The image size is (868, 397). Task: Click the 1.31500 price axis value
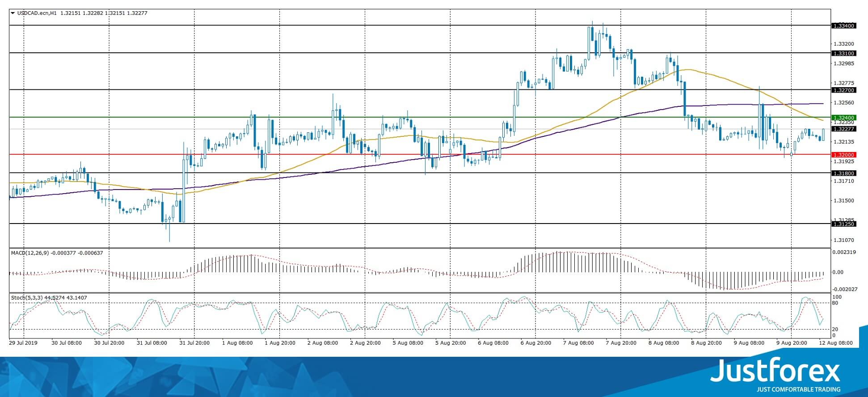[x=843, y=200]
